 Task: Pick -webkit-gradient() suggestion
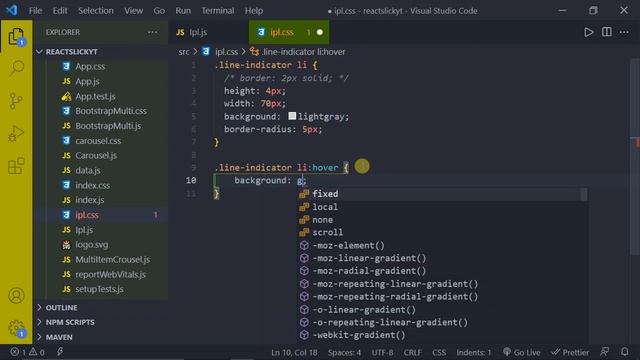pos(442,335)
